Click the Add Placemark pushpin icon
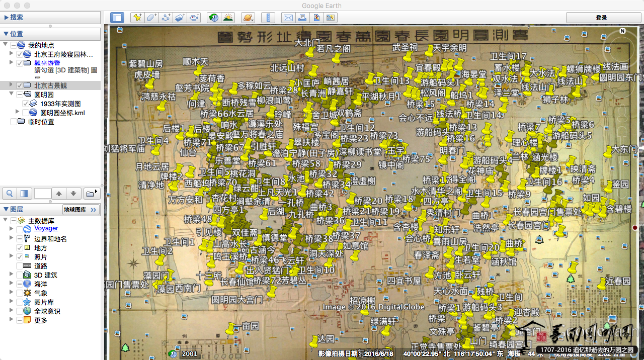The image size is (644, 360). 137,18
